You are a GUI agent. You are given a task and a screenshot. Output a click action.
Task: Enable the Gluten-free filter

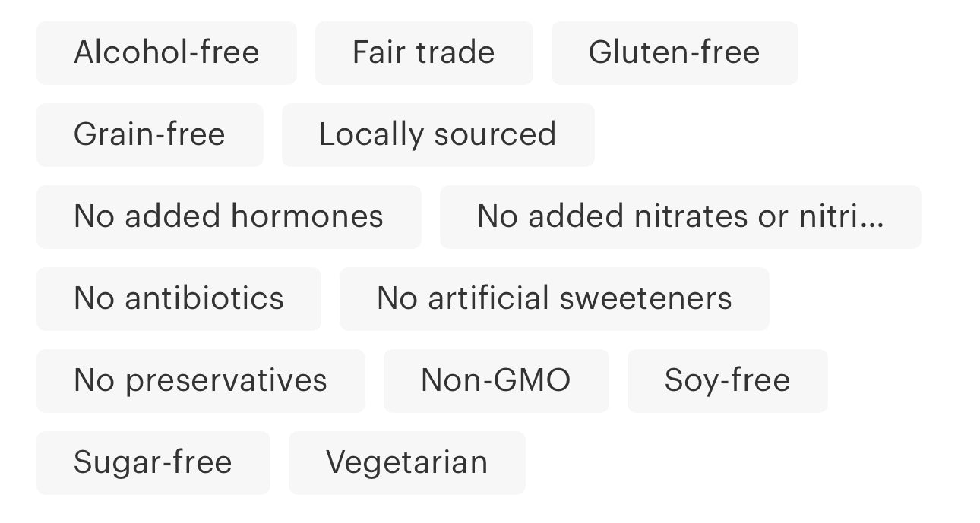674,53
